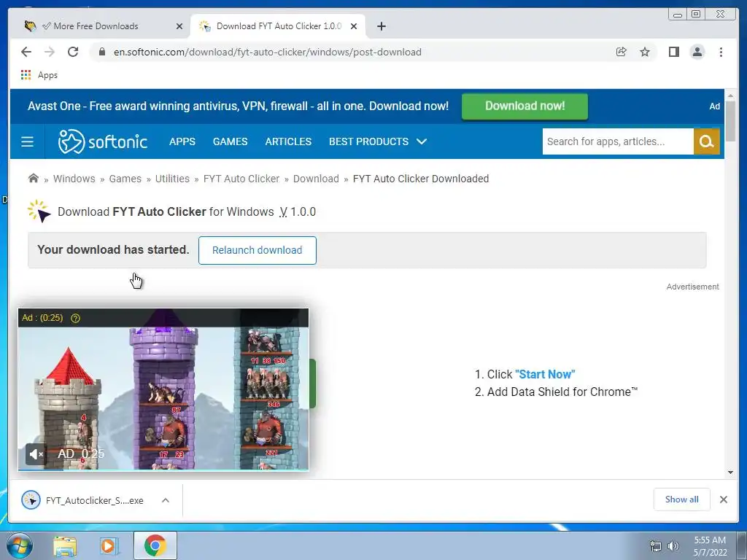Expand the BEST PRODUCTS dropdown
Image resolution: width=747 pixels, height=560 pixels.
coord(378,141)
